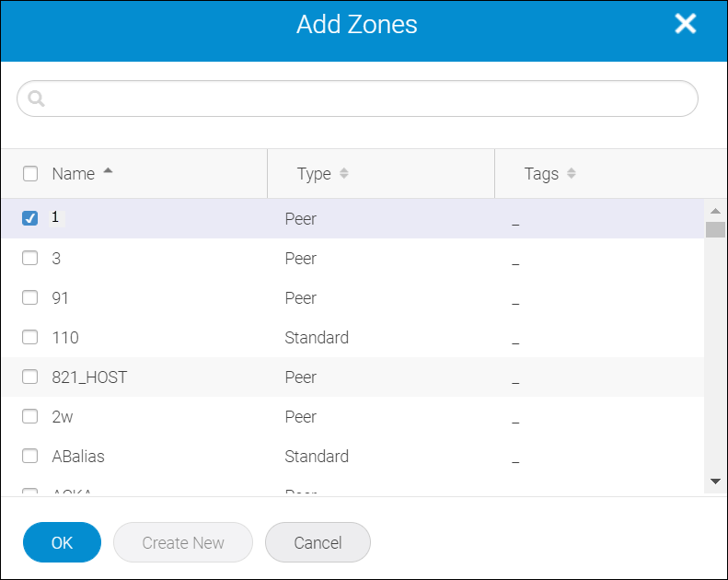Click the Create New button
This screenshot has width=728, height=580.
tap(183, 542)
